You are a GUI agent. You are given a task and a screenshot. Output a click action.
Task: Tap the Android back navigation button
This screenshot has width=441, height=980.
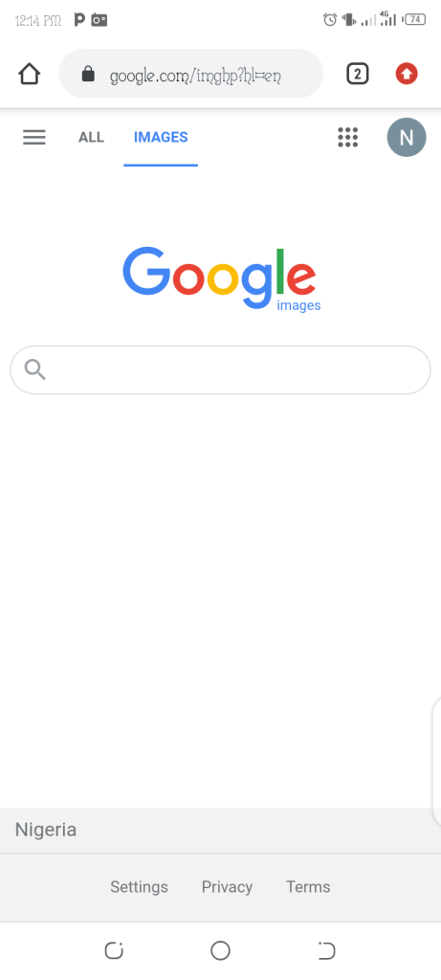[x=327, y=950]
